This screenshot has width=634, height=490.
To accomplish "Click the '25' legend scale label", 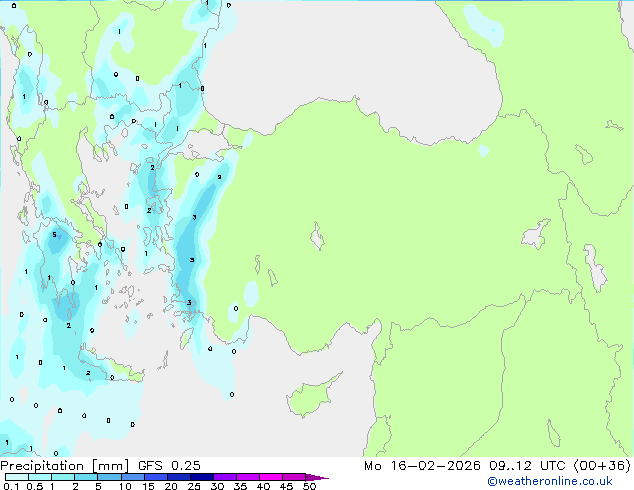I will [x=194, y=486].
